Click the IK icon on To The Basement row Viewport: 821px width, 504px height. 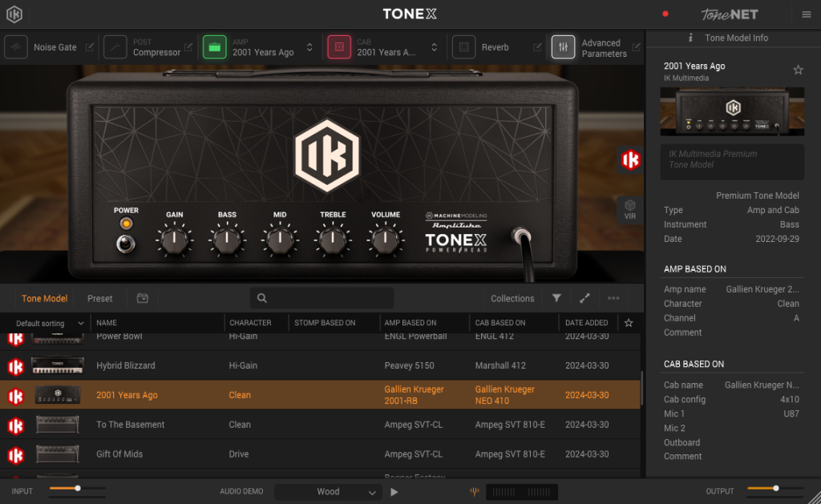click(x=16, y=425)
